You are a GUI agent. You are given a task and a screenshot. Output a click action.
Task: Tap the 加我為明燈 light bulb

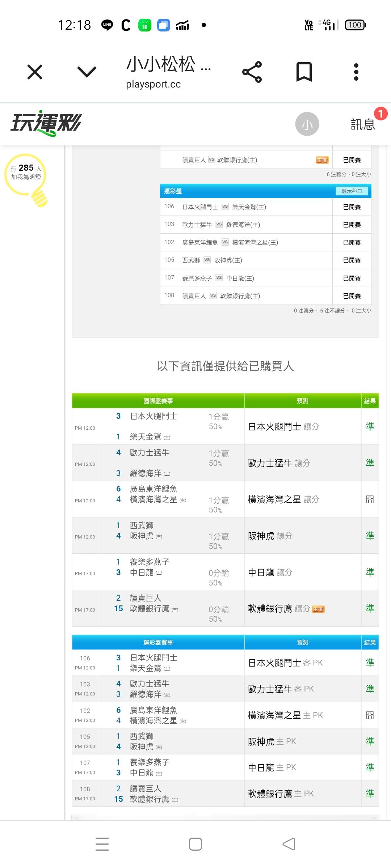pyautogui.click(x=26, y=180)
